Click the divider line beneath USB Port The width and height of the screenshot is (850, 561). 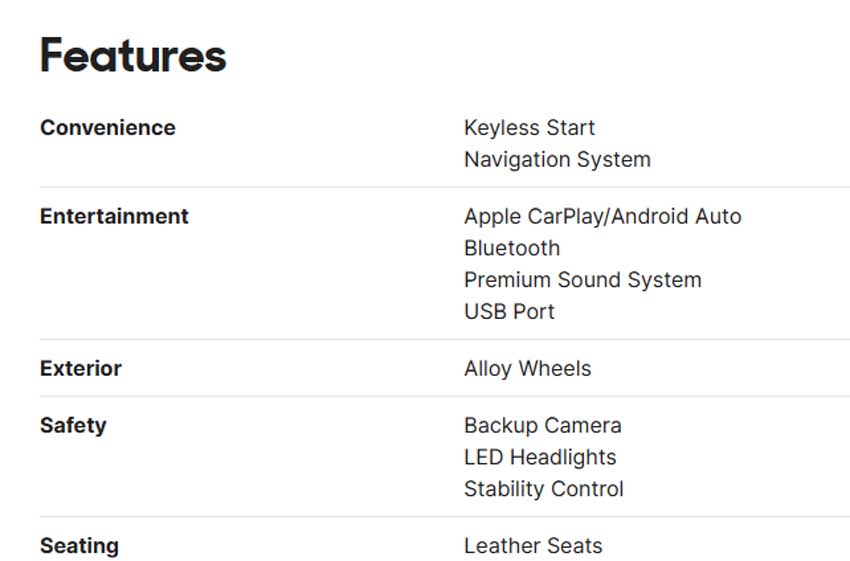click(444, 340)
